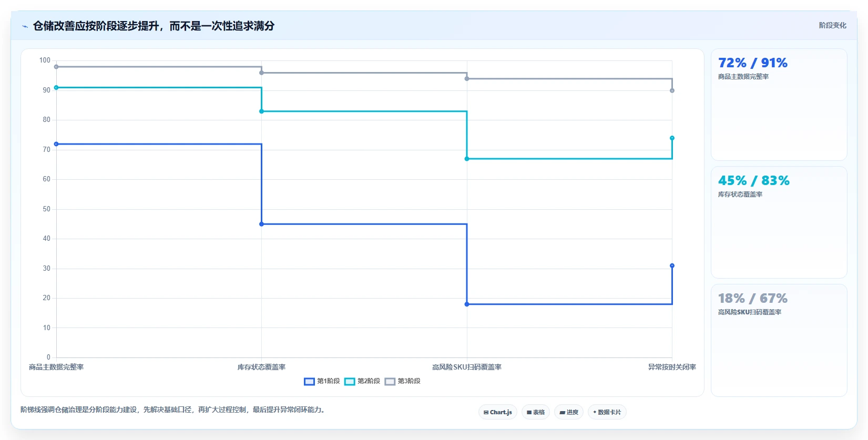Screen dimensions: 868x440
Task: Select the 第3阶段 data point at 90 for 异常按时关闭率
Action: point(672,90)
